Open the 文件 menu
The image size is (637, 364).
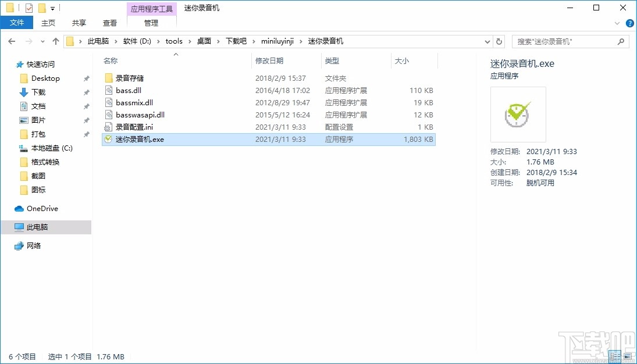(17, 22)
